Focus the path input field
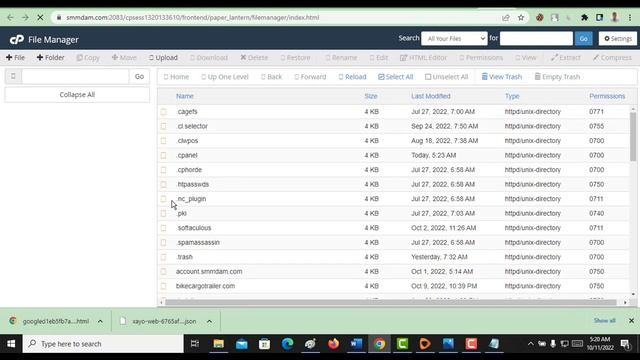 75,76
